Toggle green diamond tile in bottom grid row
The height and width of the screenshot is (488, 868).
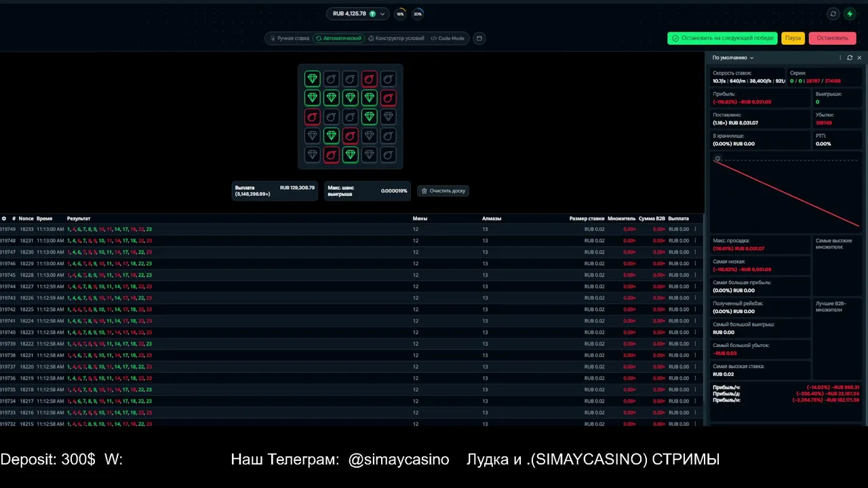click(350, 155)
